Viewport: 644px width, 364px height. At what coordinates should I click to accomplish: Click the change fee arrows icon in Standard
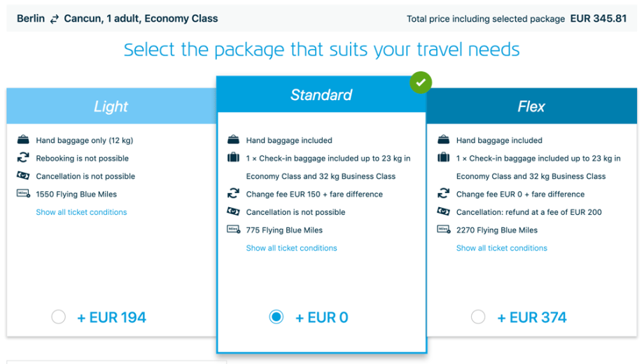coord(233,194)
